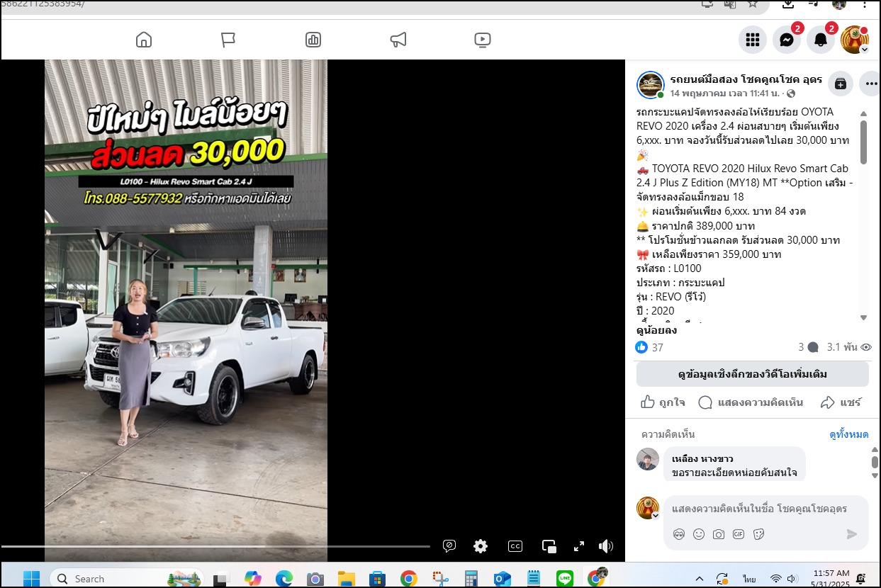Open account profile picture menu
This screenshot has width=881, height=588.
click(855, 40)
